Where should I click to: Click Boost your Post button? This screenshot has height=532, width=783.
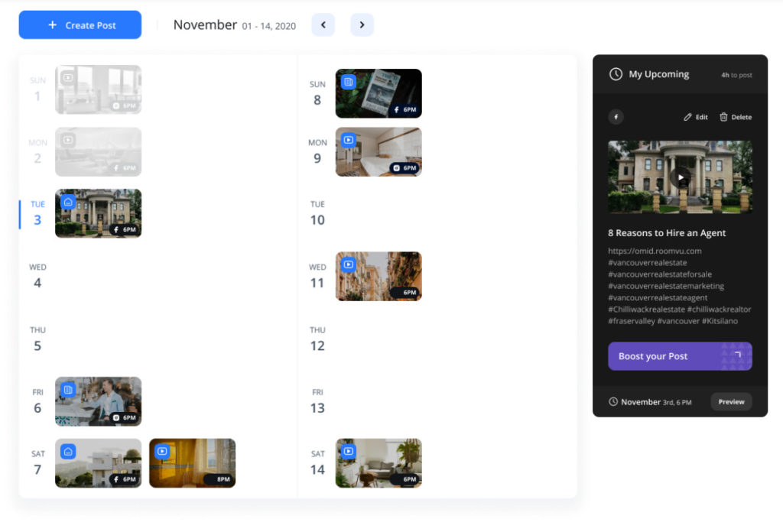[x=680, y=356]
